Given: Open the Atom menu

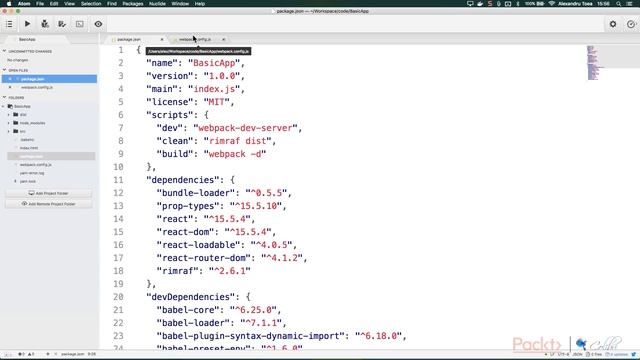Looking at the screenshot, I should click(24, 4).
